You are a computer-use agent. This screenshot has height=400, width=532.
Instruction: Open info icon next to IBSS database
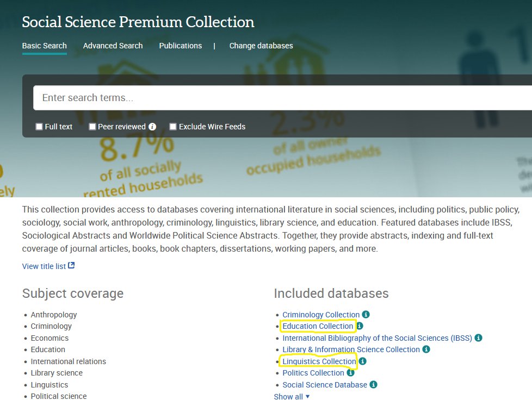(478, 337)
